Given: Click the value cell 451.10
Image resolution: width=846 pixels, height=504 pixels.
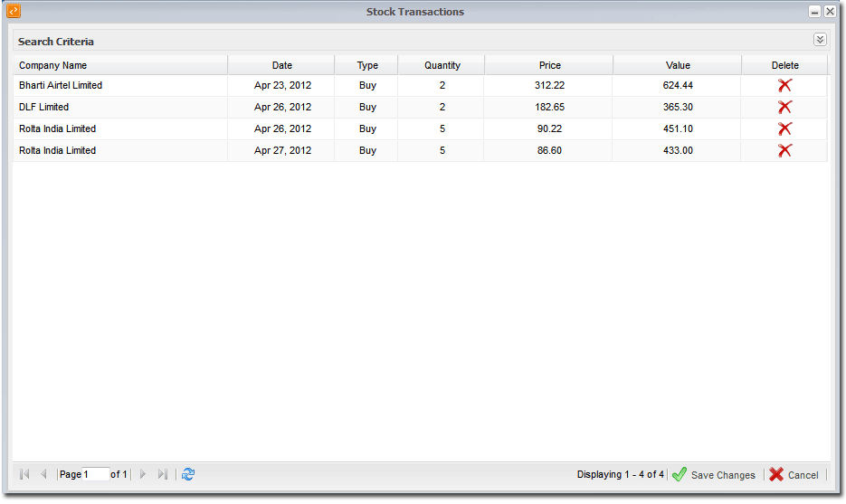Looking at the screenshot, I should click(x=678, y=128).
